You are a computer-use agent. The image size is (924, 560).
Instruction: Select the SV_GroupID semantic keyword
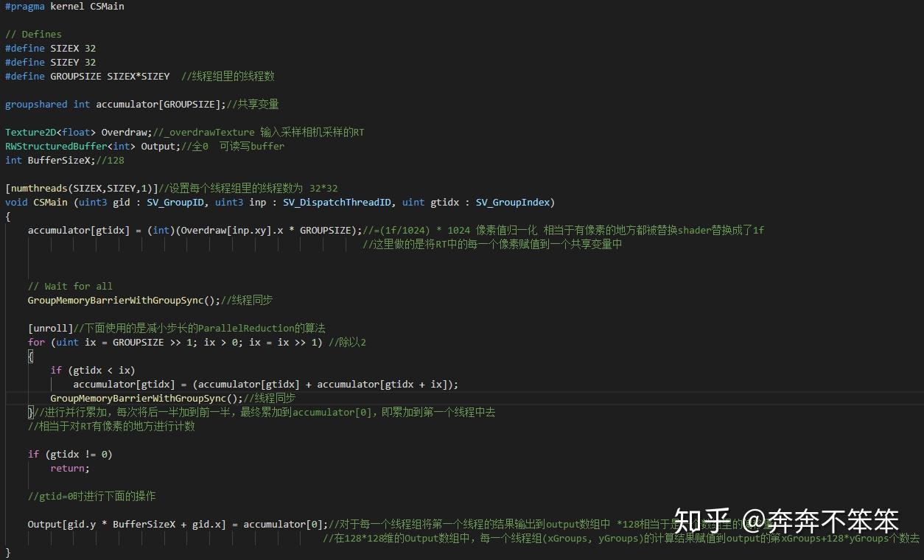[x=175, y=202]
